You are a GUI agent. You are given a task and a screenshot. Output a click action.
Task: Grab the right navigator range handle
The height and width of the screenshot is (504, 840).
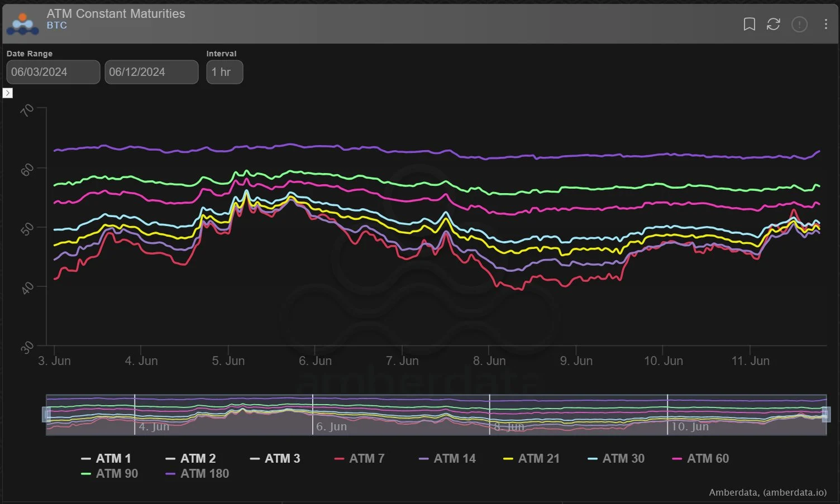click(x=826, y=414)
